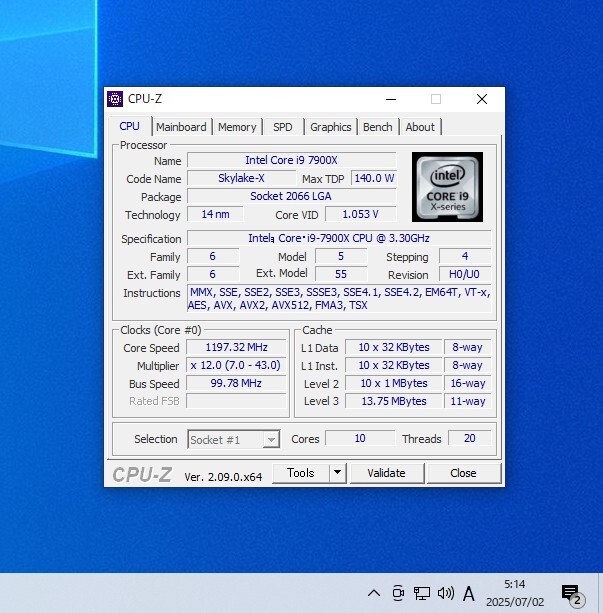
Task: Click the empty Rated FSB field
Action: click(236, 401)
